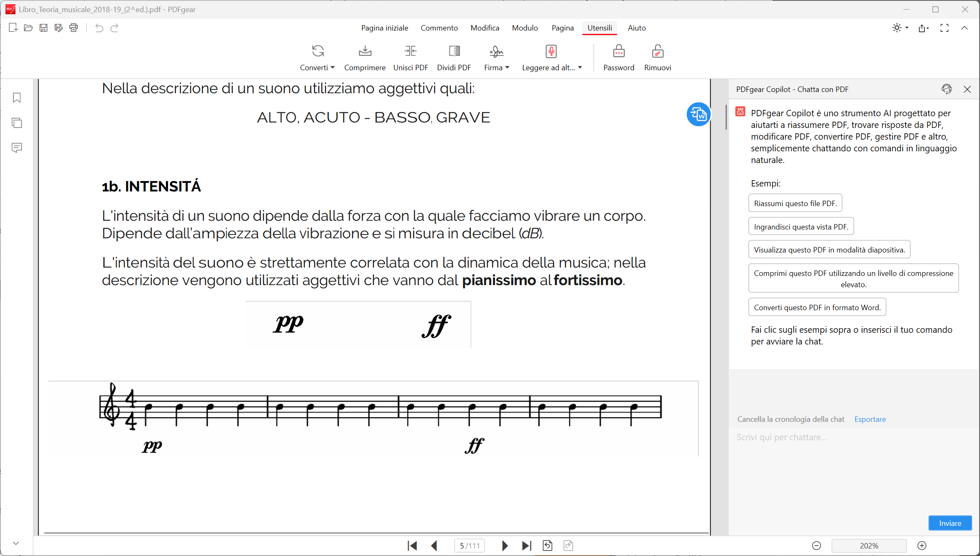This screenshot has width=980, height=556.
Task: Zoom out with minus button
Action: pos(817,546)
